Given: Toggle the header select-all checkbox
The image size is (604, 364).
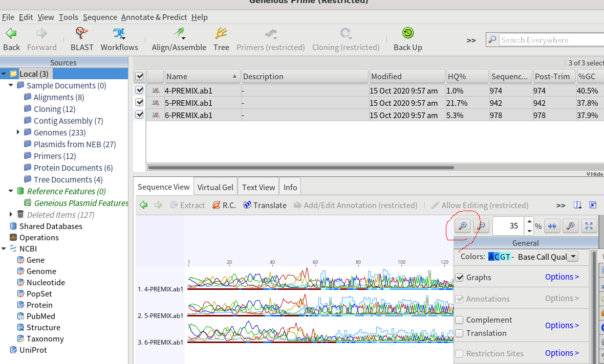Looking at the screenshot, I should 139,76.
